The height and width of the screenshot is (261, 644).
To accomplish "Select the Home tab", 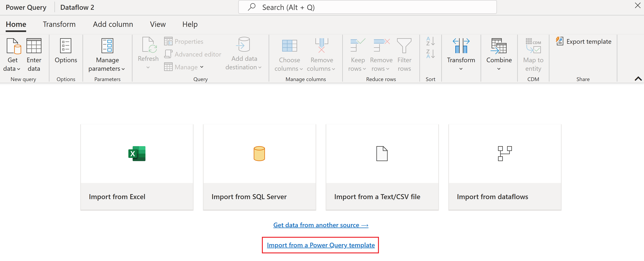I will 16,24.
